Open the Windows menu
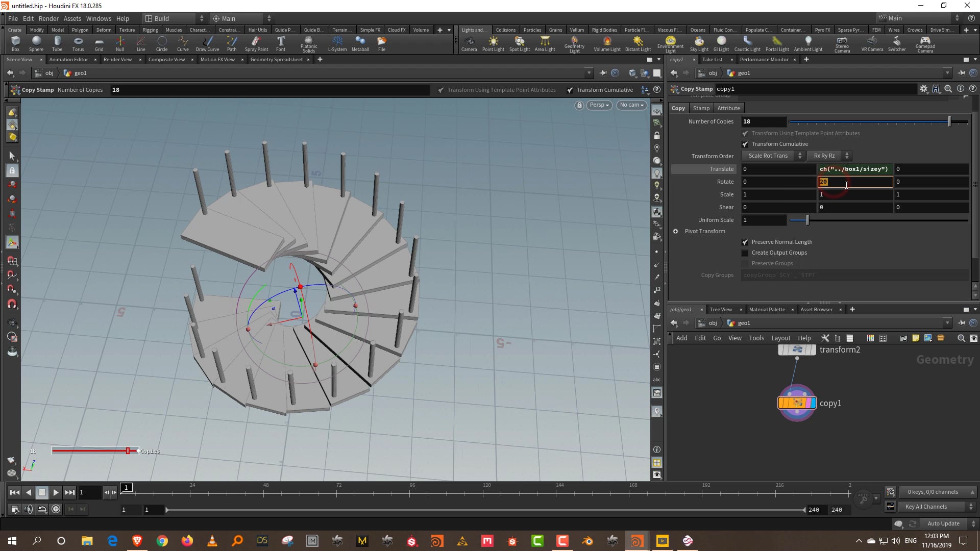 click(99, 18)
